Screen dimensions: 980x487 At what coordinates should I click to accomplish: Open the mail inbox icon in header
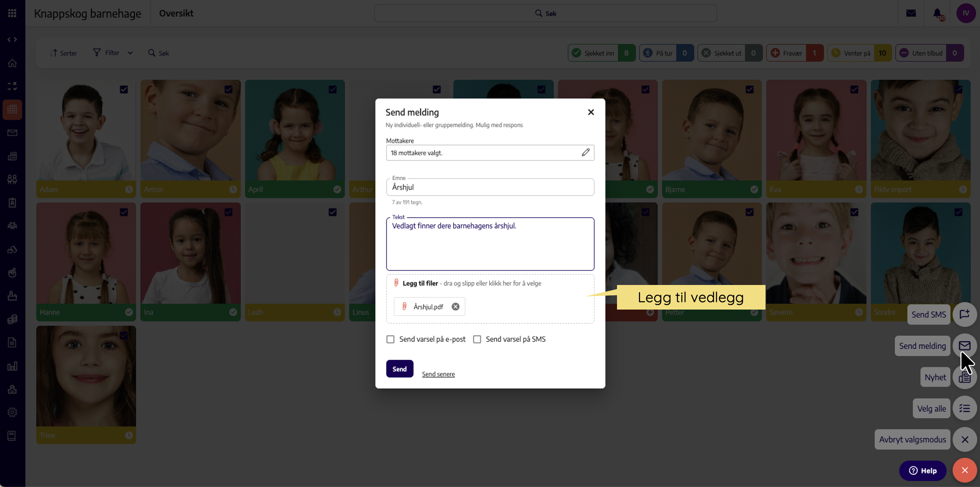911,13
